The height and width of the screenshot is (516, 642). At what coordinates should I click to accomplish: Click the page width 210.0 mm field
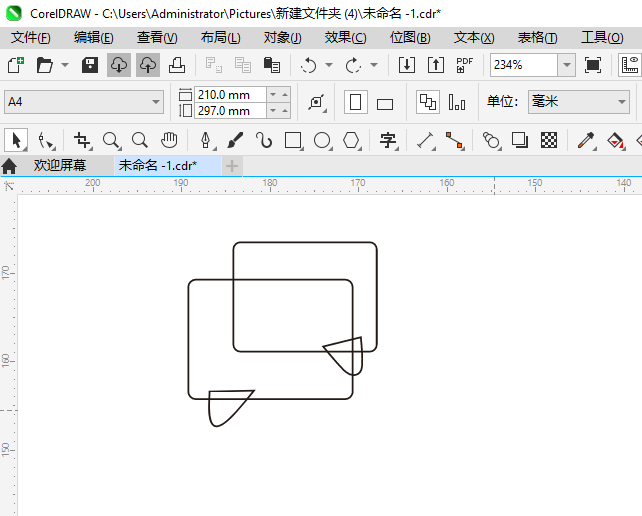tap(230, 94)
